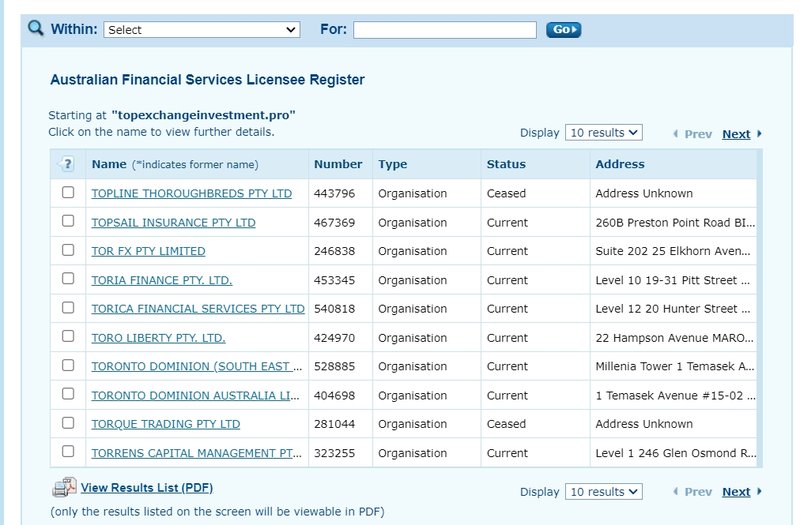Tick the checkbox for Topsail Insurance Pty Ltd

pos(68,221)
